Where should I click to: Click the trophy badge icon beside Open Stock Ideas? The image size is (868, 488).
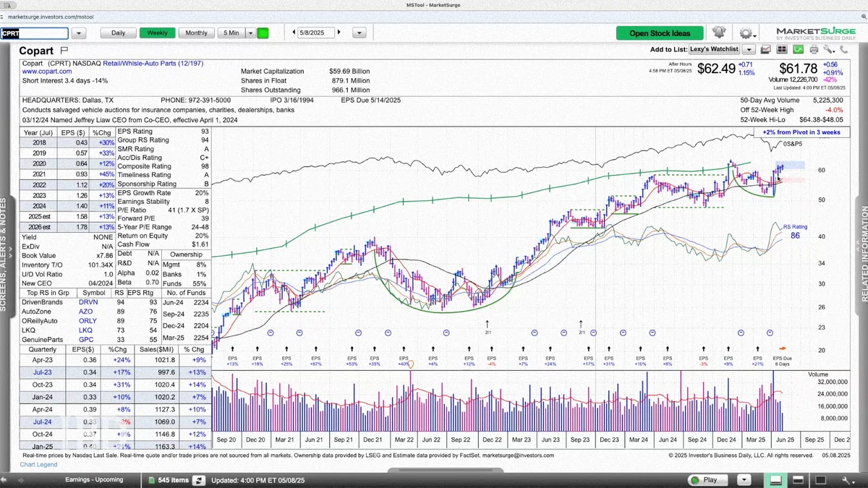[718, 33]
